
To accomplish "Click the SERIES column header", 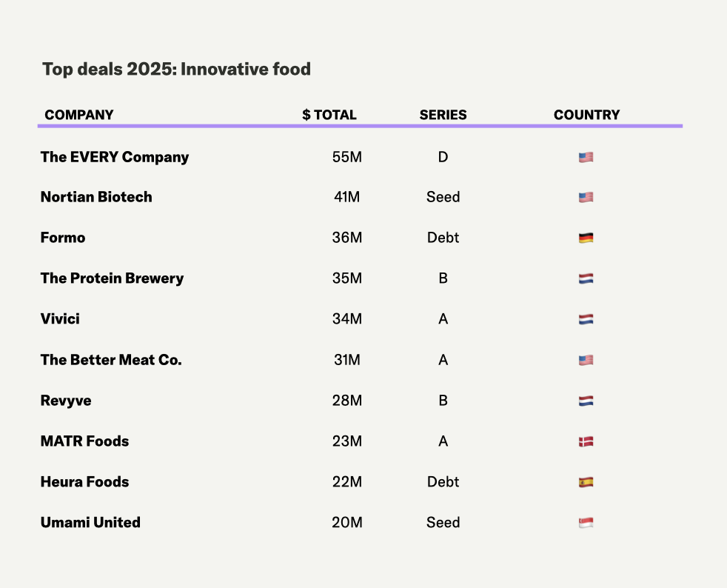I will tap(443, 115).
